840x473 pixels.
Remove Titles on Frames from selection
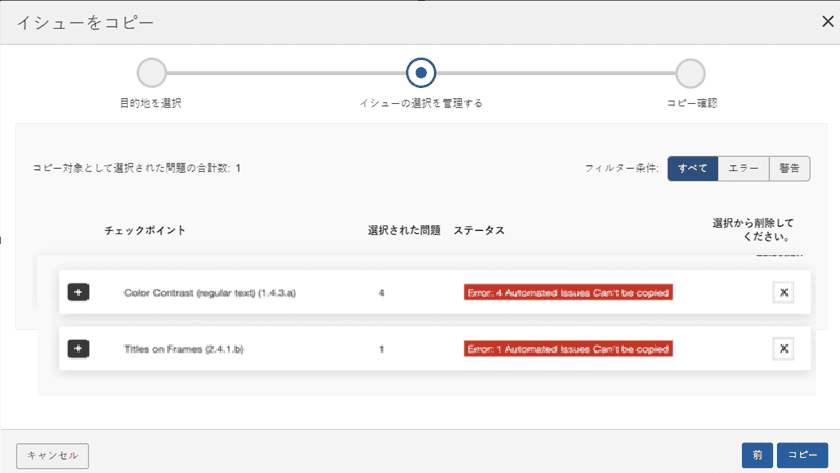[783, 348]
